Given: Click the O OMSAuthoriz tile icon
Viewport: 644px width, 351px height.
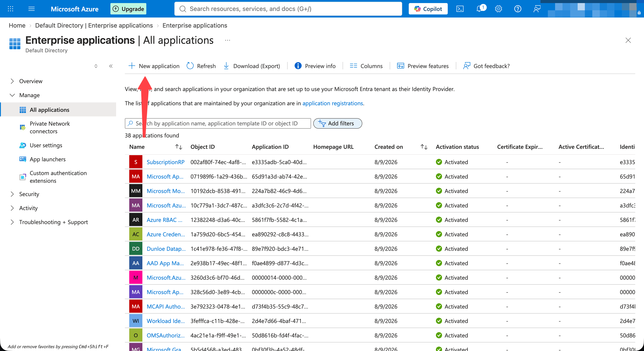Looking at the screenshot, I should tap(136, 335).
